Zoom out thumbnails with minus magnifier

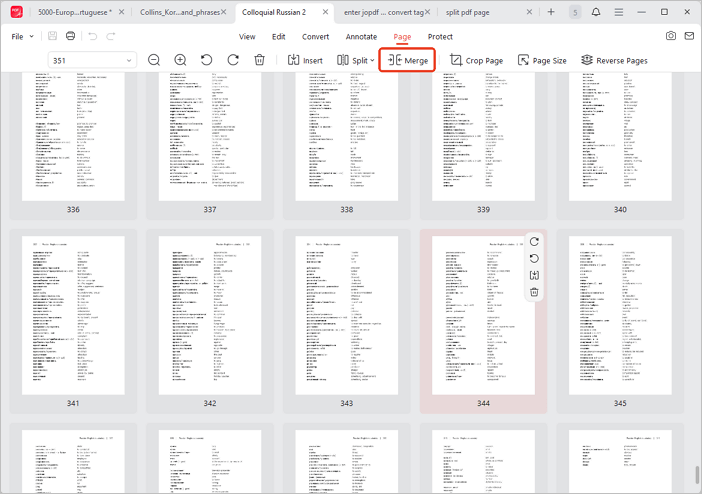coord(154,60)
